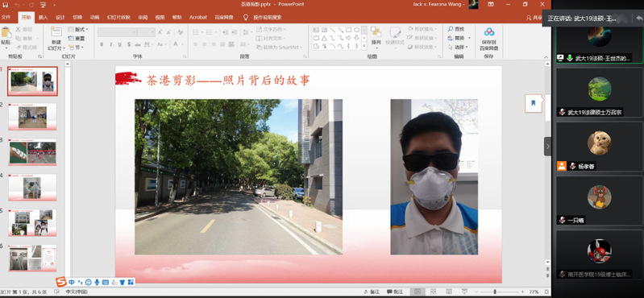
Task: Select slide 6 thumbnail in slide panel
Action: pyautogui.click(x=32, y=258)
